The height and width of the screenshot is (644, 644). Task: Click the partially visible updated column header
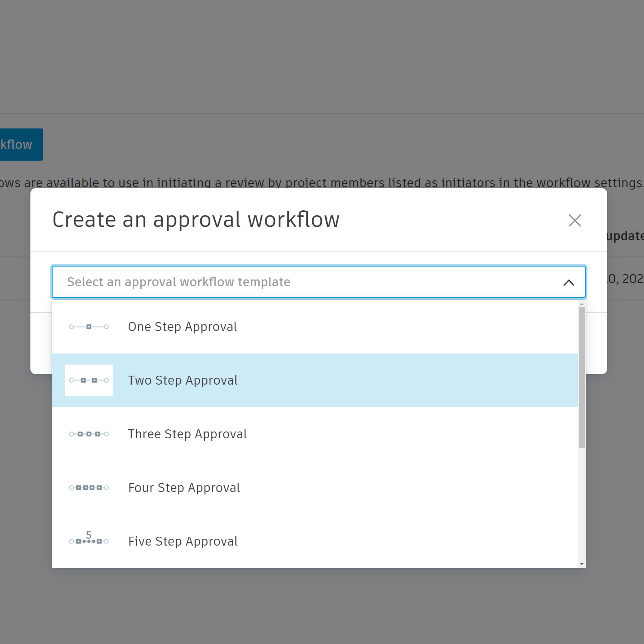[625, 236]
